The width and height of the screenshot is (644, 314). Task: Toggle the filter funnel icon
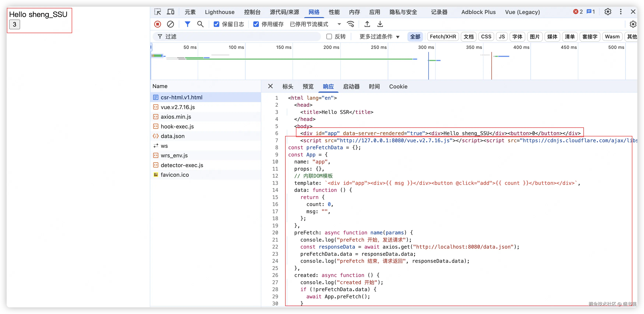click(x=187, y=24)
